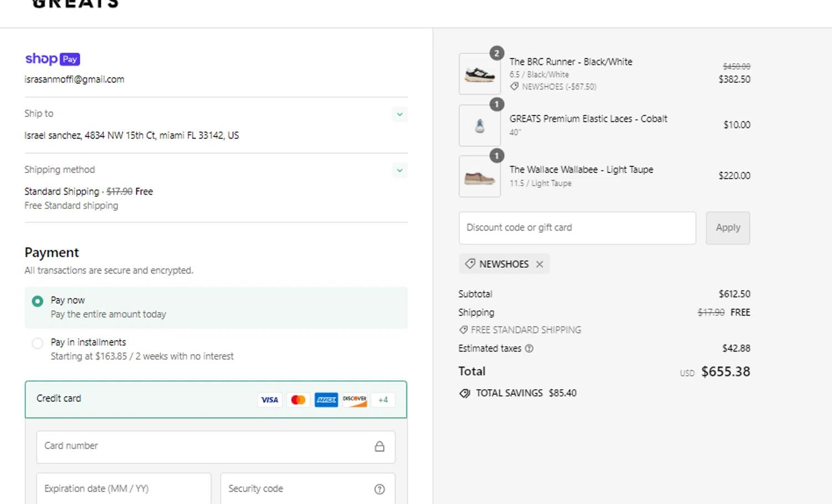832x504 pixels.
Task: Click the NEWSHOES (-$67.50) discount line
Action: pos(559,86)
